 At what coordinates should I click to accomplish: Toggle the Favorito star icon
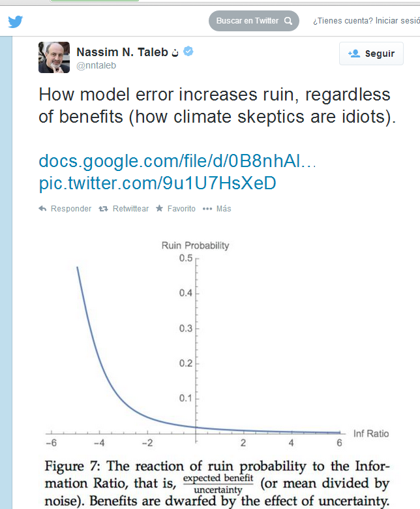tap(159, 209)
